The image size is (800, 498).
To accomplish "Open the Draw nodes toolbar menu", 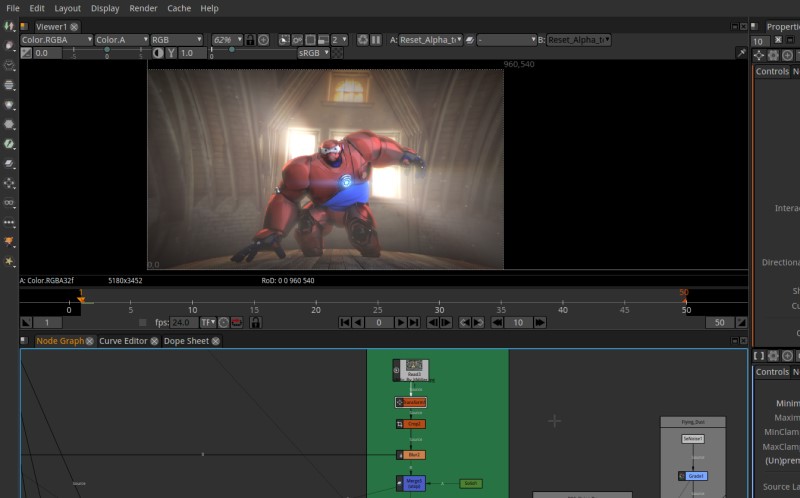I will coord(9,45).
